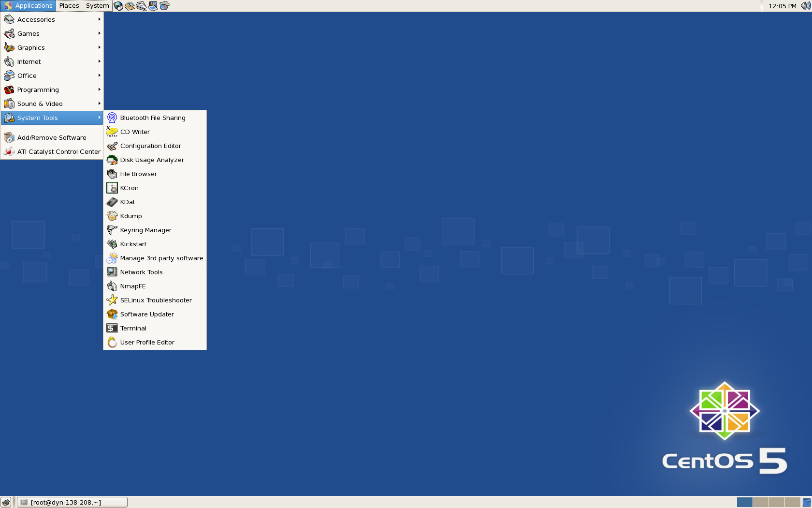Click the KCron icon

(112, 188)
